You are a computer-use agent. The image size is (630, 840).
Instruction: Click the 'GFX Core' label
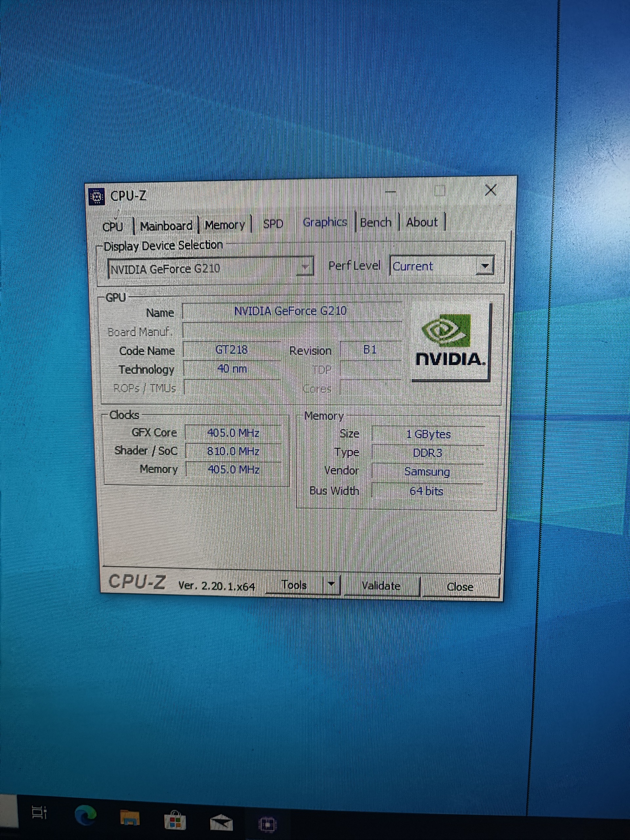tap(154, 432)
